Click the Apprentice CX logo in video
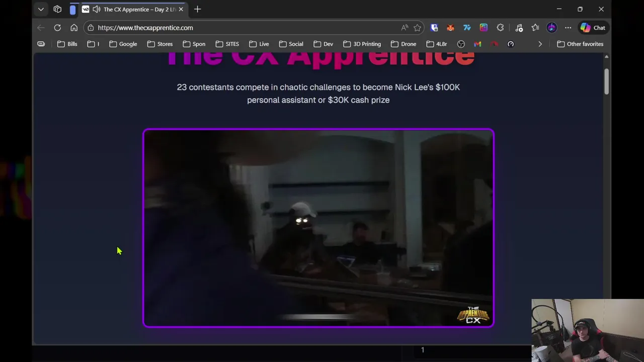The width and height of the screenshot is (644, 362). pos(473,315)
